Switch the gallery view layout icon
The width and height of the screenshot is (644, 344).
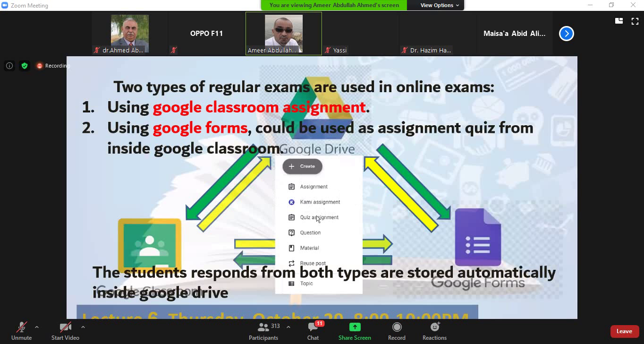(x=619, y=21)
